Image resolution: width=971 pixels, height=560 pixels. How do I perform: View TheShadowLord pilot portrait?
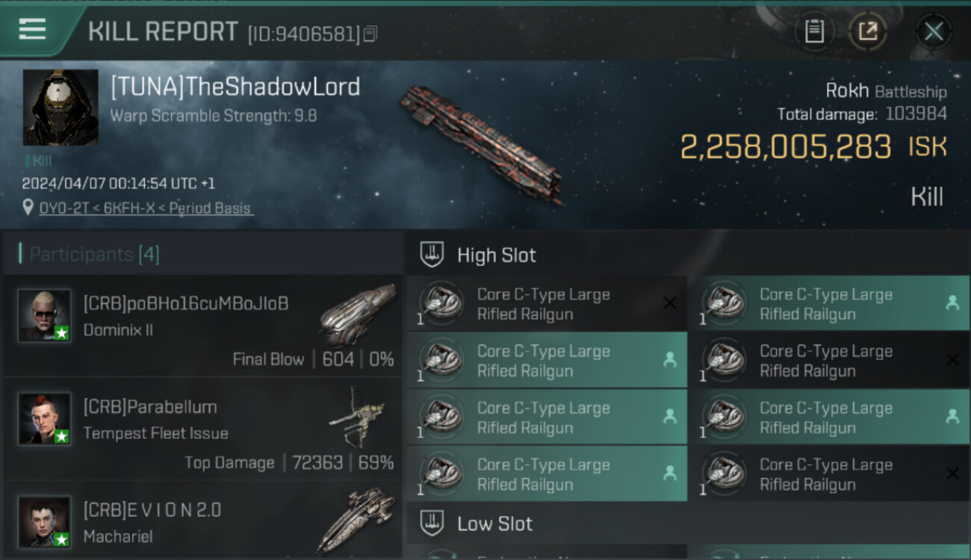pos(61,108)
